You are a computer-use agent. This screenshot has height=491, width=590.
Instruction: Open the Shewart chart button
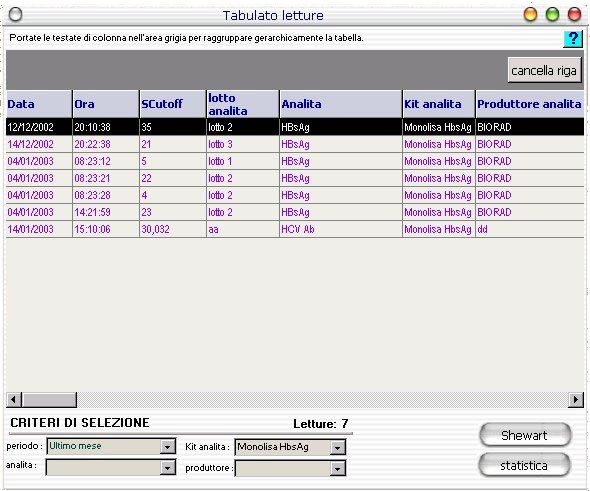(525, 435)
